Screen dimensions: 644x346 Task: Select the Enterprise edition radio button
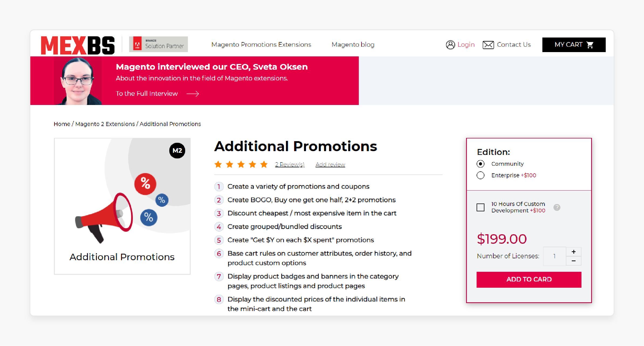pos(480,175)
